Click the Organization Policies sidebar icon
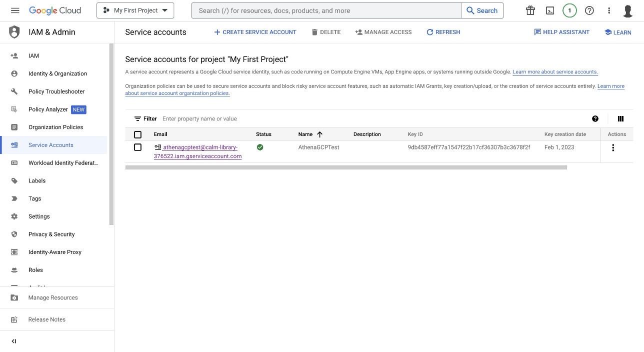Viewport: 644px width, 352px height. (14, 127)
